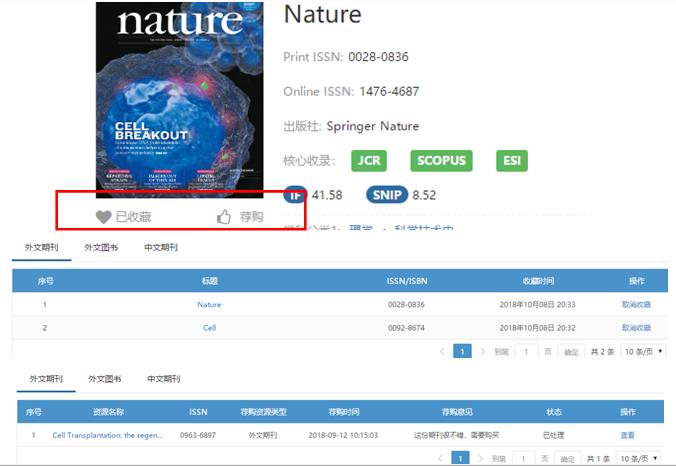The image size is (676, 466).
Task: Click the SCOPUS index badge
Action: [x=441, y=161]
